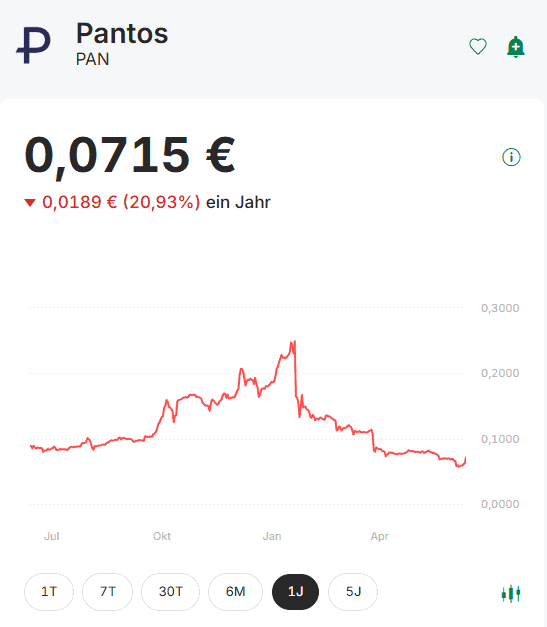Switch to candlestick chart view icon

pyautogui.click(x=511, y=593)
